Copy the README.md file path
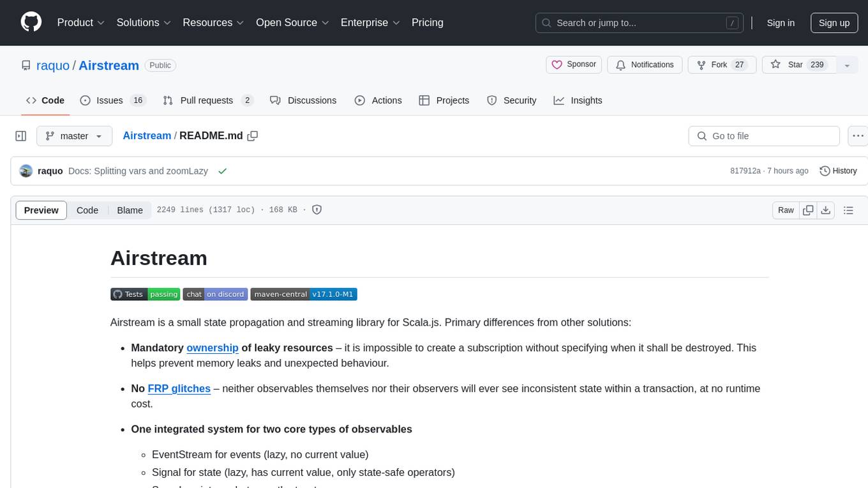The width and height of the screenshot is (868, 488). tap(253, 135)
